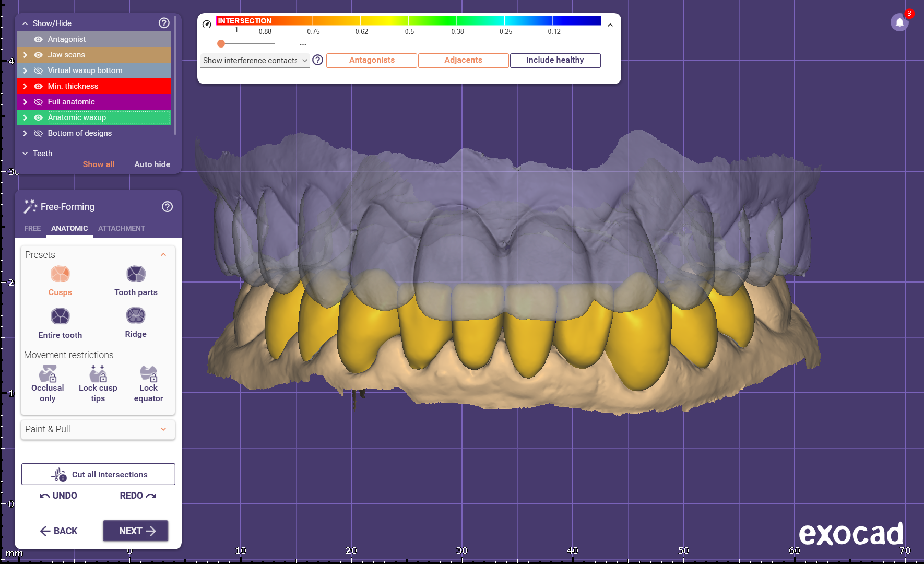Choose the Ridge preset icon
The width and height of the screenshot is (924, 564).
(x=136, y=316)
